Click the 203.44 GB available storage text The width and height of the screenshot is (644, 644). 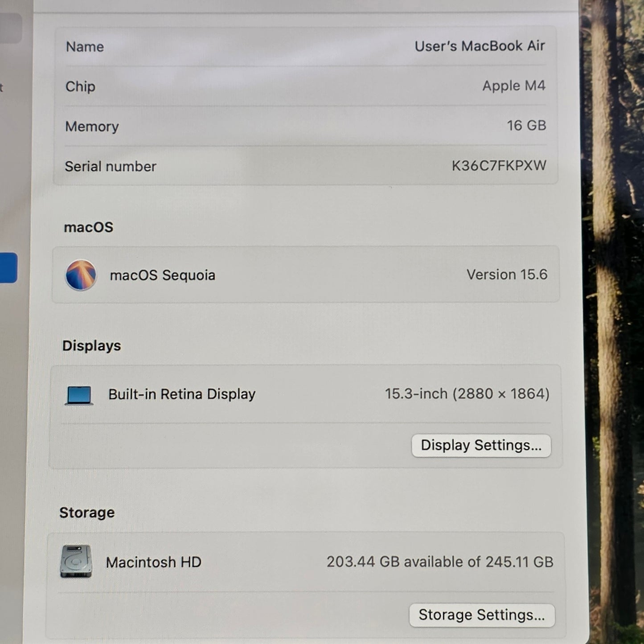point(440,562)
